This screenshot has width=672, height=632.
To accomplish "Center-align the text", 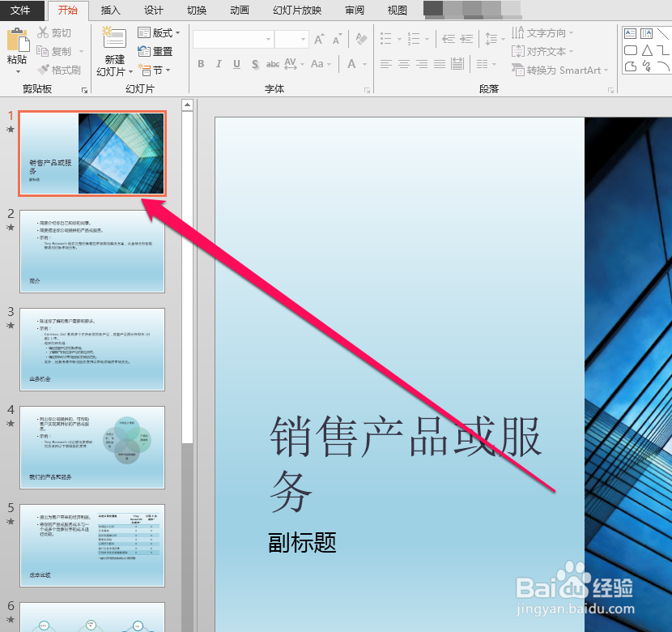I will tap(404, 64).
